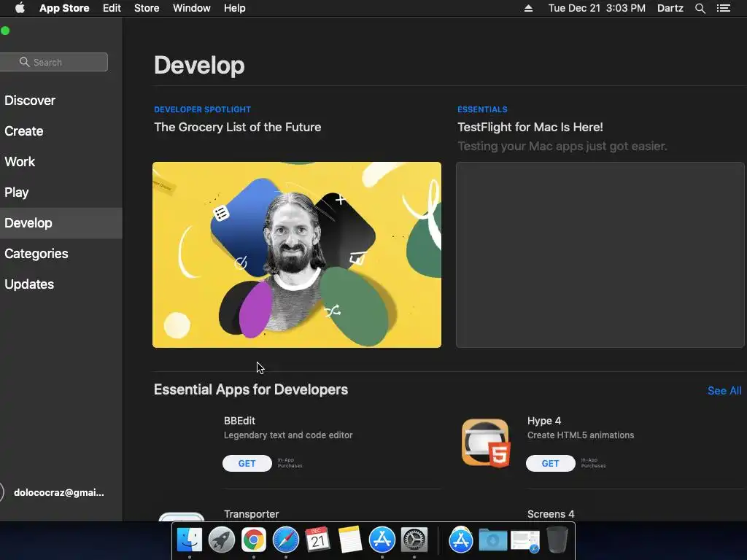Launch Google Chrome from the dock
This screenshot has width=747, height=560.
[x=253, y=540]
